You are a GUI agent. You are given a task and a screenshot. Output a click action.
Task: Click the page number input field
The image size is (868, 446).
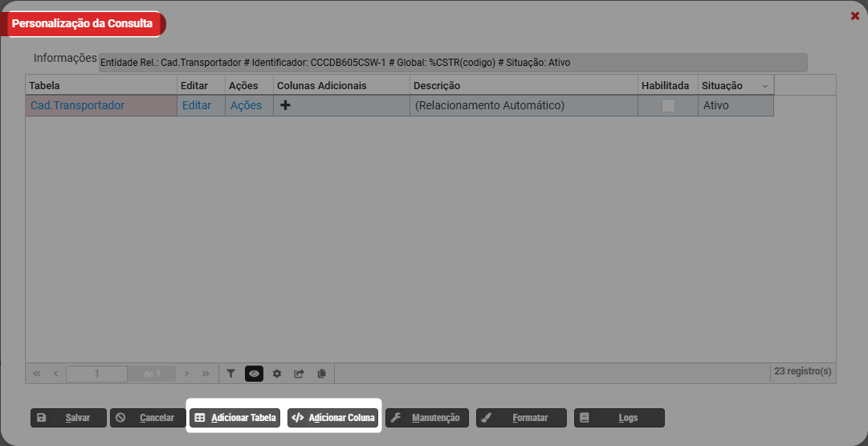click(96, 374)
